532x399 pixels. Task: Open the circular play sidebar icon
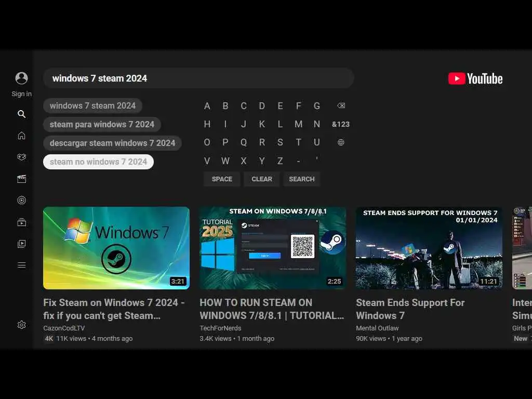click(x=21, y=200)
